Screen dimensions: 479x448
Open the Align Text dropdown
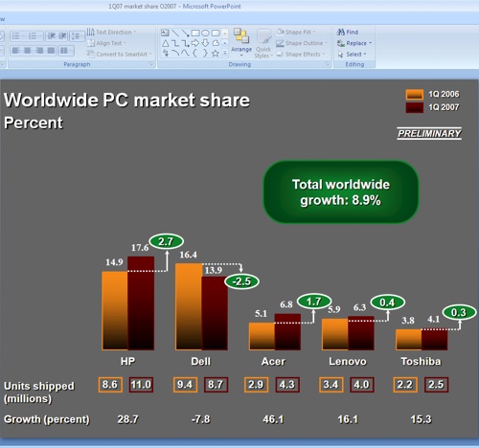(x=107, y=43)
